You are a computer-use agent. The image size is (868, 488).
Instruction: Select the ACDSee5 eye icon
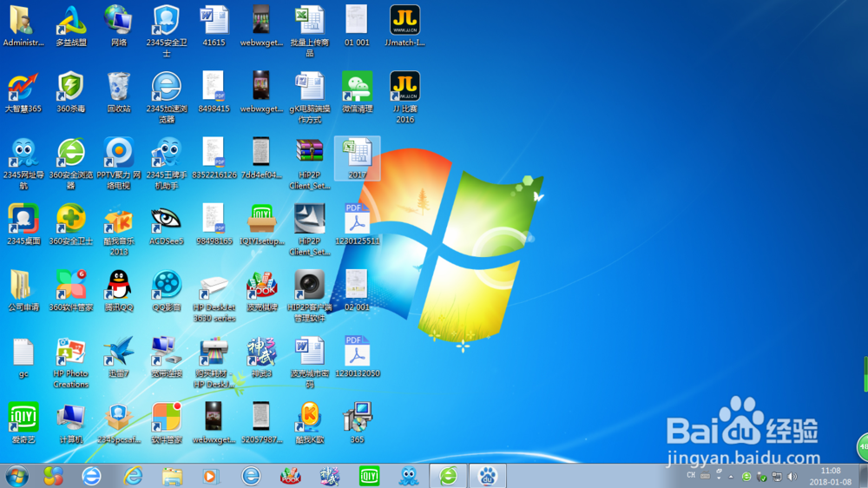point(166,224)
